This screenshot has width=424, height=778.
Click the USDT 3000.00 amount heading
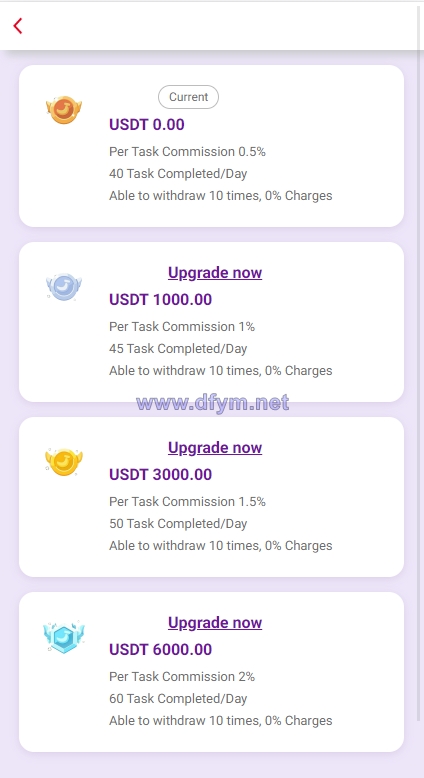[x=160, y=475]
